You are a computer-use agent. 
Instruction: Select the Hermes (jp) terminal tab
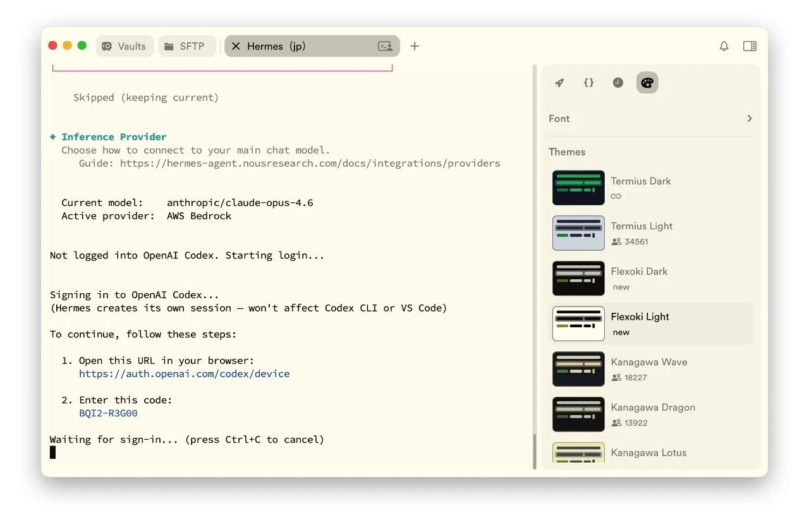[312, 46]
